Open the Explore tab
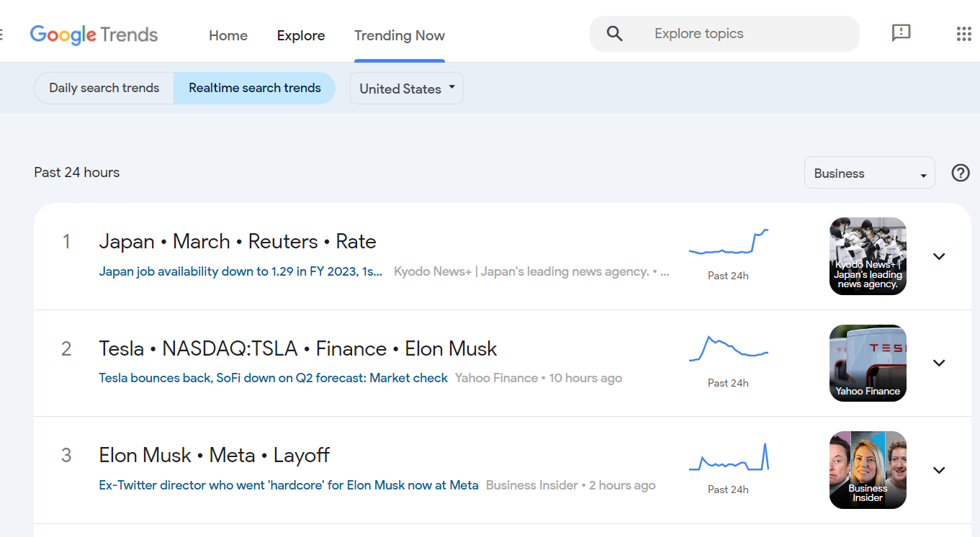Screen dimensions: 980x537 [x=301, y=35]
